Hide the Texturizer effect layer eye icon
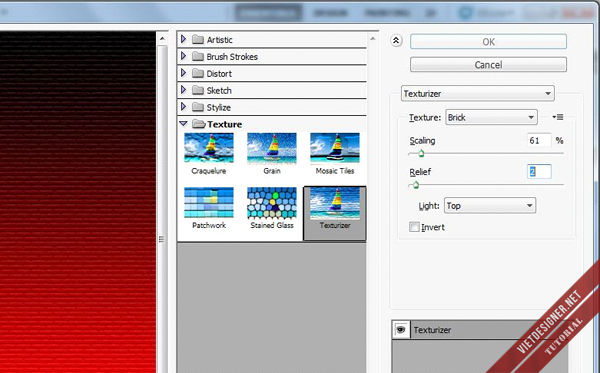 pos(401,330)
